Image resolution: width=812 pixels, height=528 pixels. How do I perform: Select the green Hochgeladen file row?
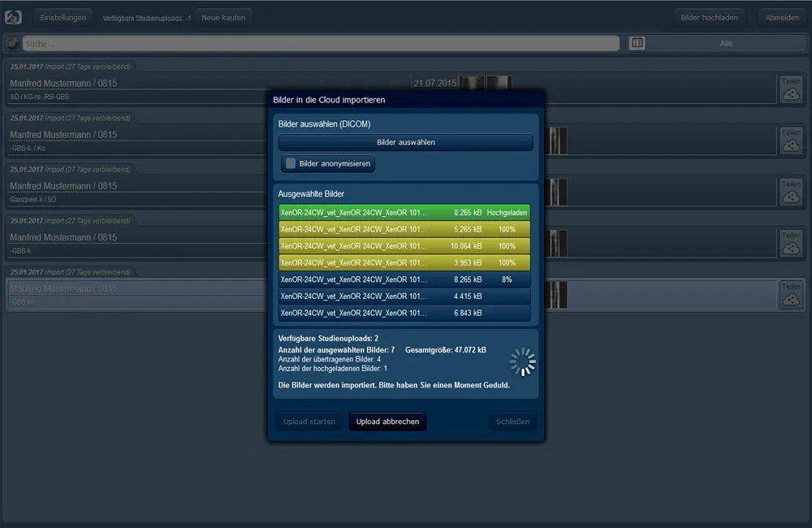[404, 212]
